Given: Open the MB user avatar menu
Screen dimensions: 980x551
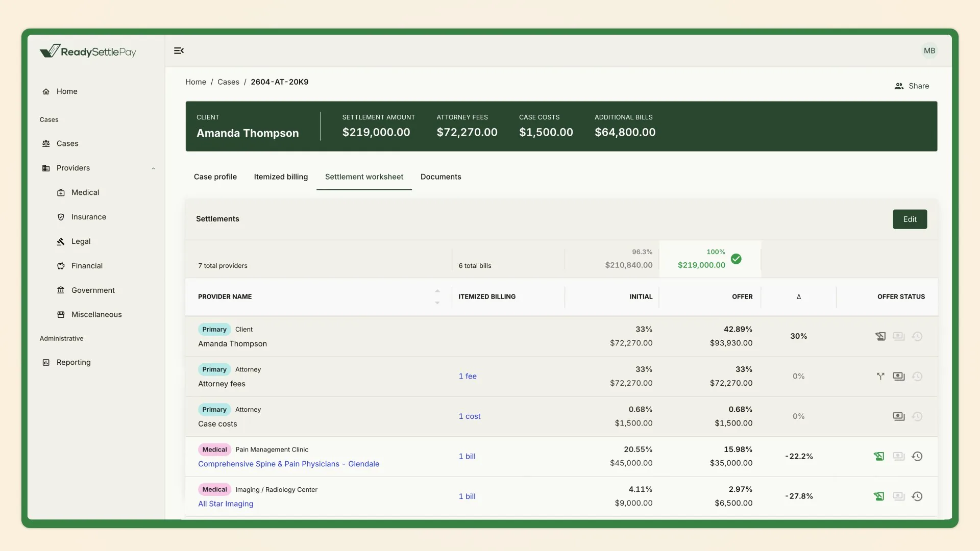Looking at the screenshot, I should click(x=929, y=51).
